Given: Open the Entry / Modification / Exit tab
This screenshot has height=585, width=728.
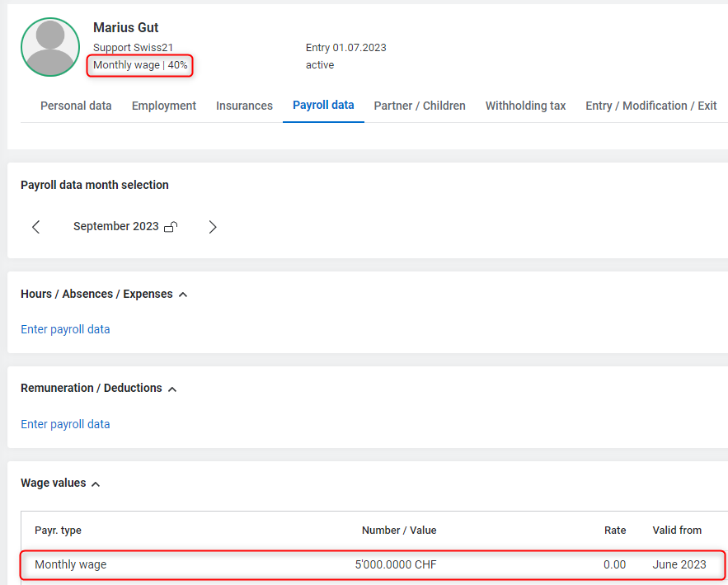Looking at the screenshot, I should (x=651, y=106).
